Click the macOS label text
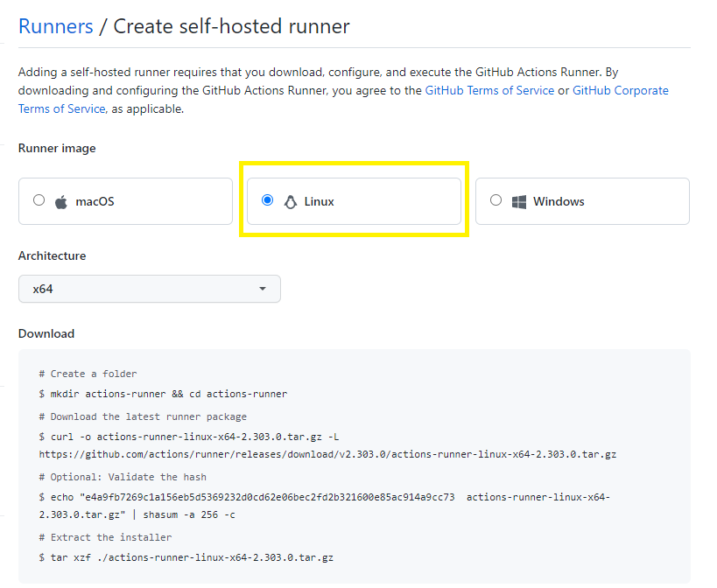This screenshot has width=717, height=588. 95,201
